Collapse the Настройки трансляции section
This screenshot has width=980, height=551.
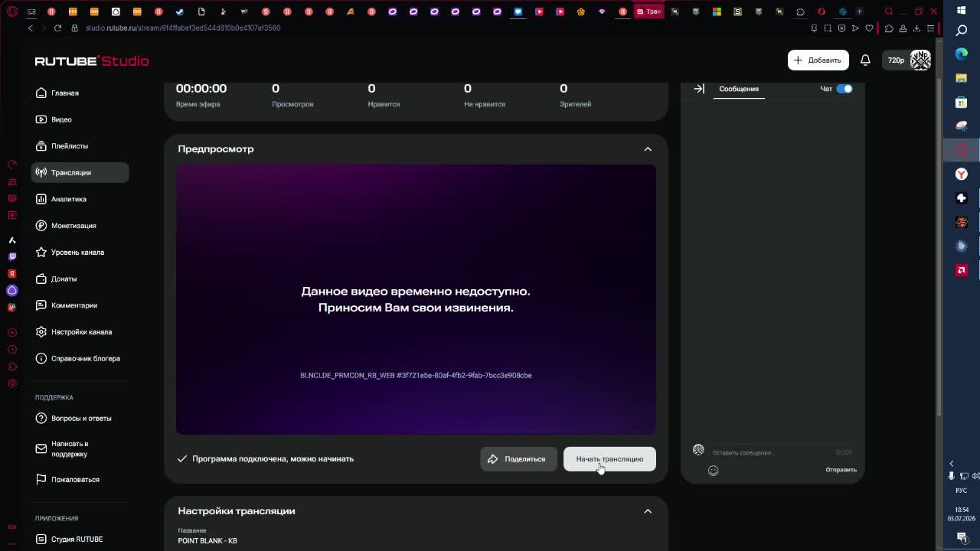648,511
